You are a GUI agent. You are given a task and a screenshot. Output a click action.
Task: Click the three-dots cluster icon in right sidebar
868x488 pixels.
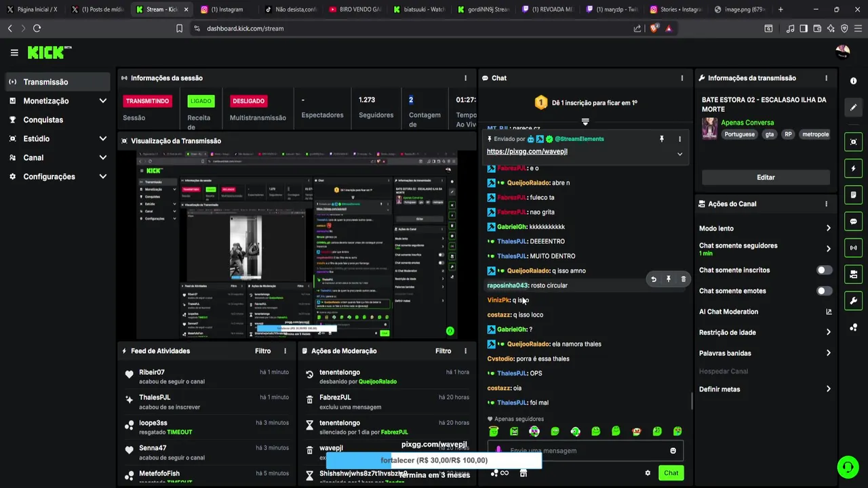853,327
